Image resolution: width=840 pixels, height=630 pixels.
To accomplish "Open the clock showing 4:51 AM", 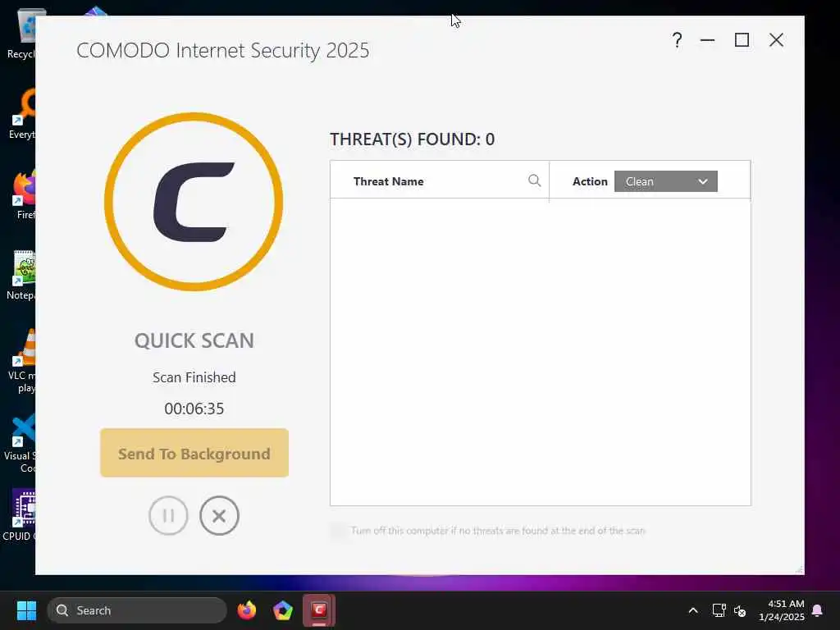I will pyautogui.click(x=781, y=610).
